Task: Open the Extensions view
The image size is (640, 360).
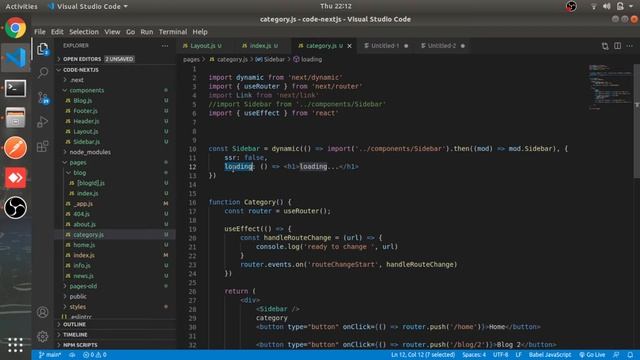Action: (x=42, y=146)
